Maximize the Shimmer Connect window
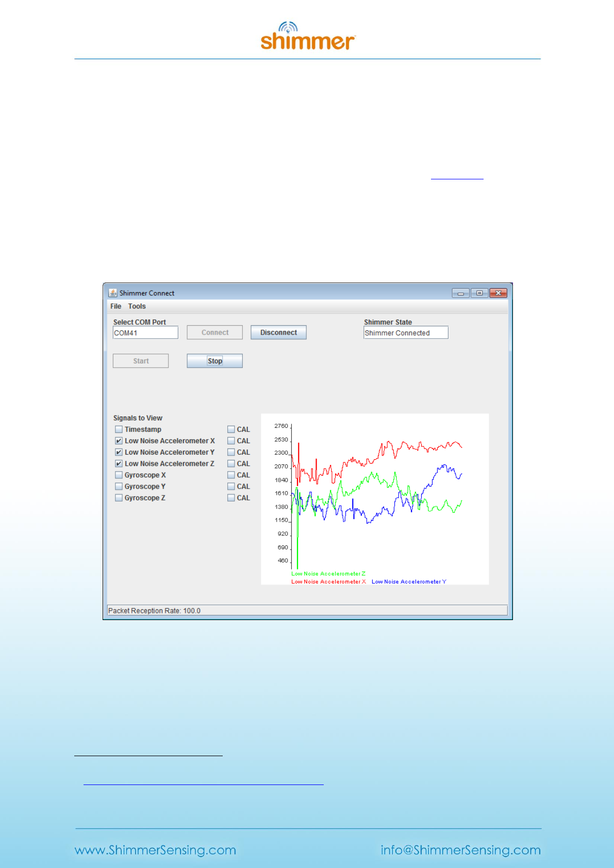Image resolution: width=614 pixels, height=868 pixels. (479, 293)
